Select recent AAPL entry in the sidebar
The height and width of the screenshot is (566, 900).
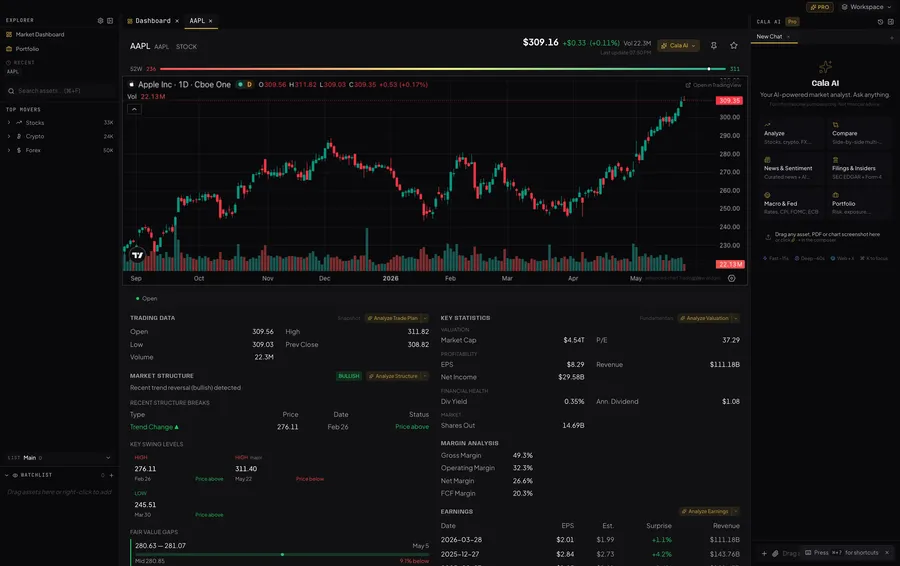(x=13, y=72)
